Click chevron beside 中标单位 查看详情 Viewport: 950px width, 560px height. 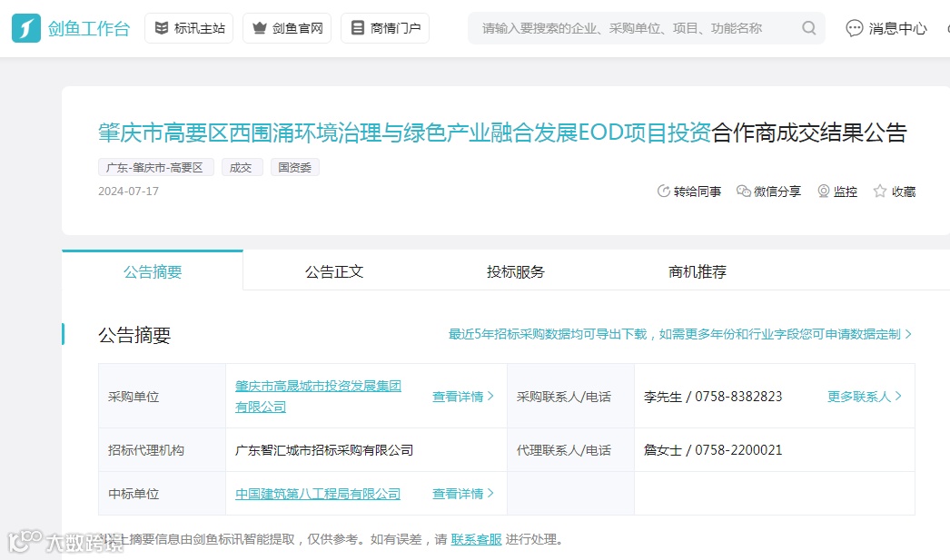point(490,494)
